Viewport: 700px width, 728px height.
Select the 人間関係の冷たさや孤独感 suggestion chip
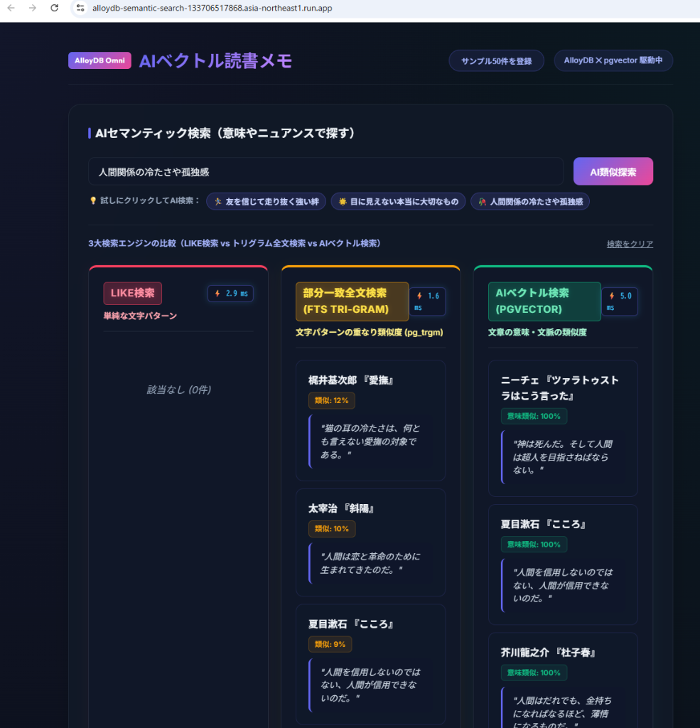(x=530, y=201)
